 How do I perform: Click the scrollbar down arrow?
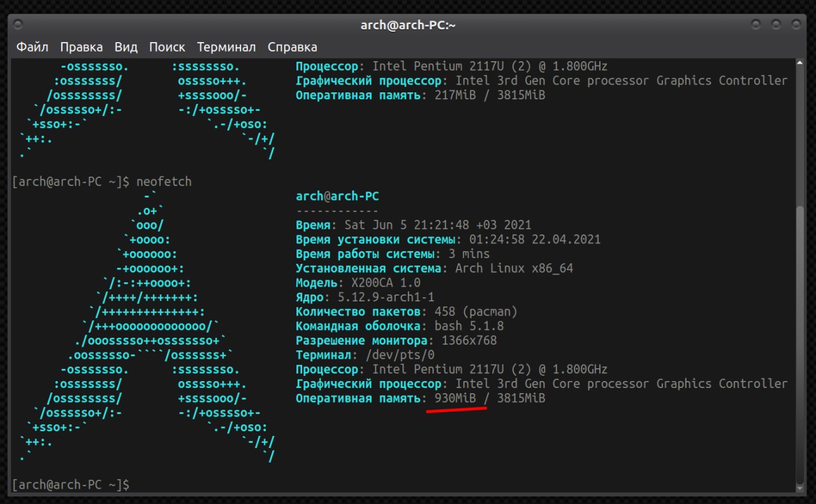click(801, 488)
